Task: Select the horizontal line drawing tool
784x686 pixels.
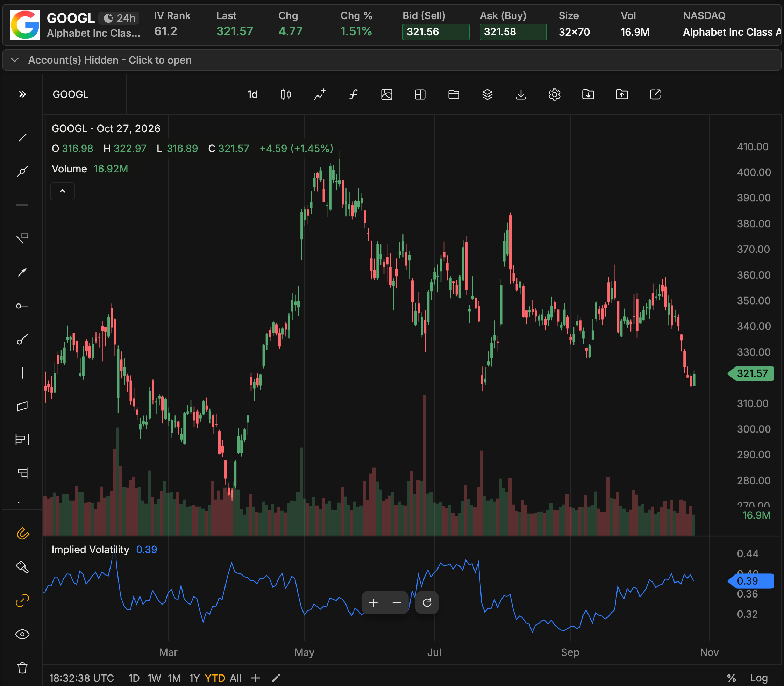Action: point(22,205)
